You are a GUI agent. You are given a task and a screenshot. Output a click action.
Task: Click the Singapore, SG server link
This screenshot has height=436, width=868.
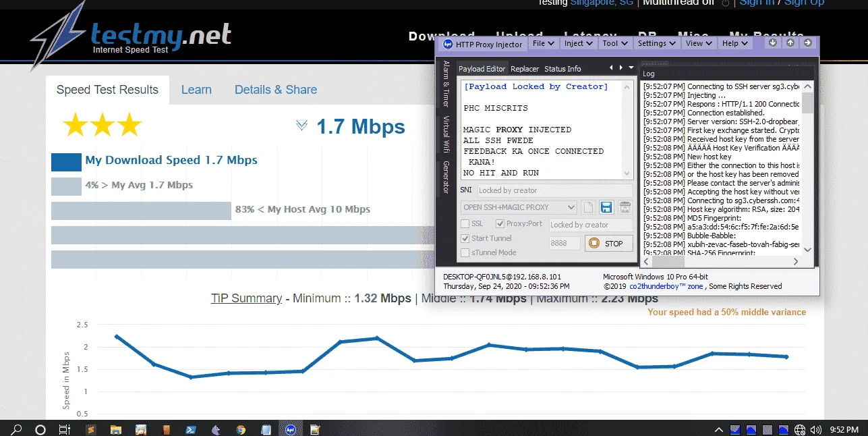(x=602, y=3)
